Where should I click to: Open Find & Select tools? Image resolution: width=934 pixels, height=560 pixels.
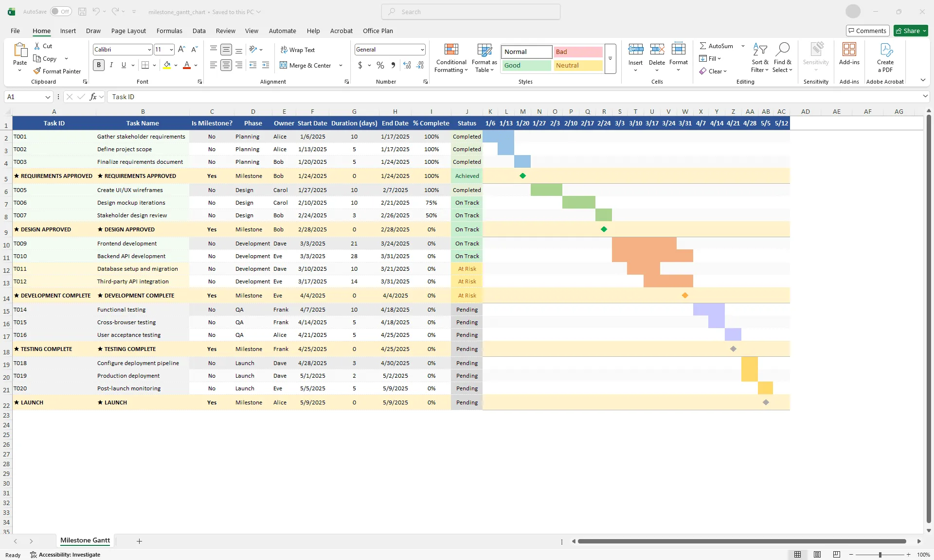(783, 58)
